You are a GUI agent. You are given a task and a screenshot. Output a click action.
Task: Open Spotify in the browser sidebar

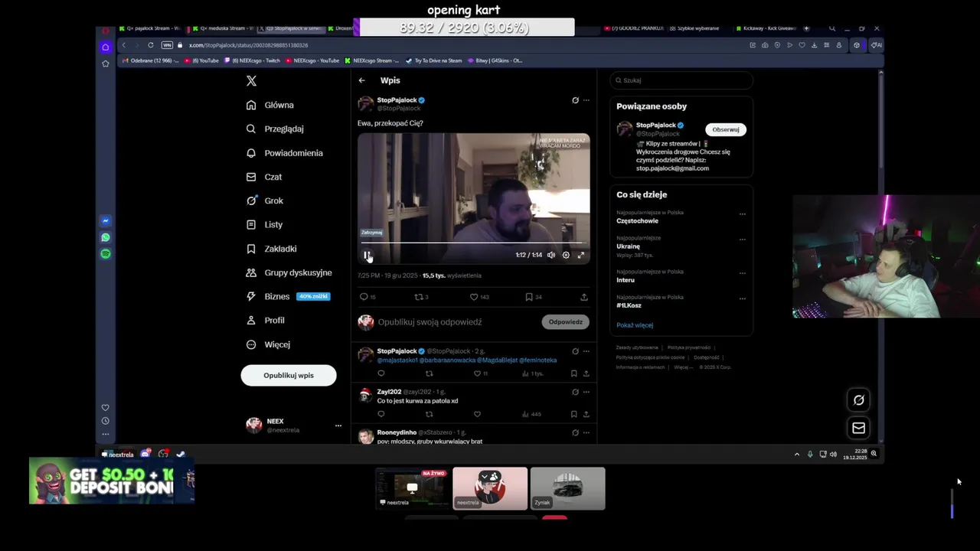pos(106,254)
